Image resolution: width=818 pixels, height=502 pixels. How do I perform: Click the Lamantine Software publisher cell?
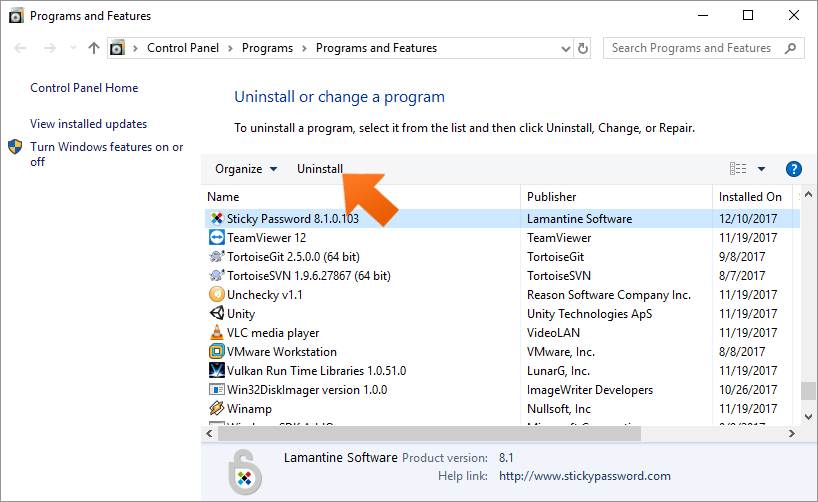[x=579, y=219]
